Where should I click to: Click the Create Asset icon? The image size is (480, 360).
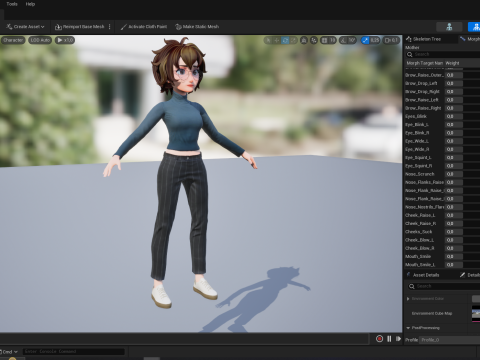[x=9, y=27]
